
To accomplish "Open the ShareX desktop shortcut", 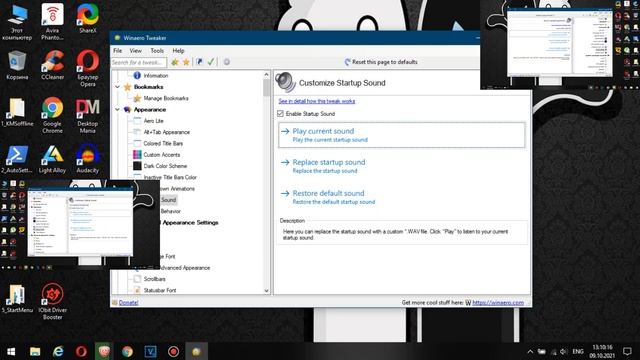I will pos(88,19).
